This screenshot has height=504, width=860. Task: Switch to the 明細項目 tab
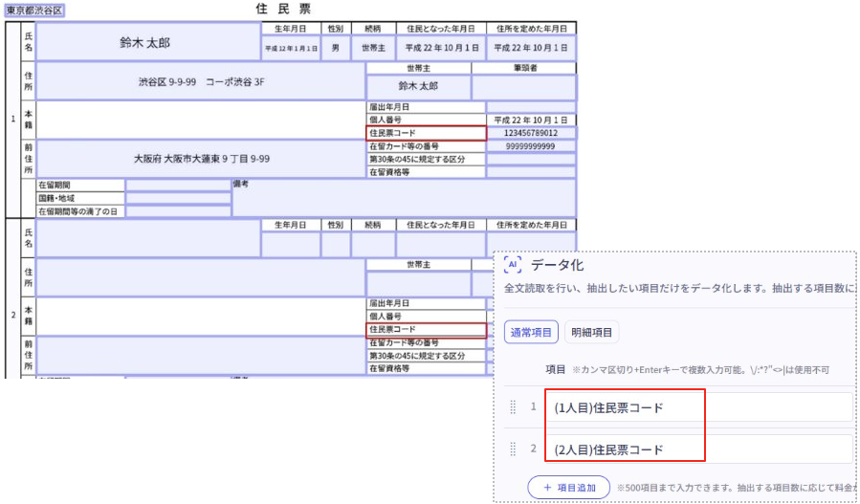(x=592, y=332)
